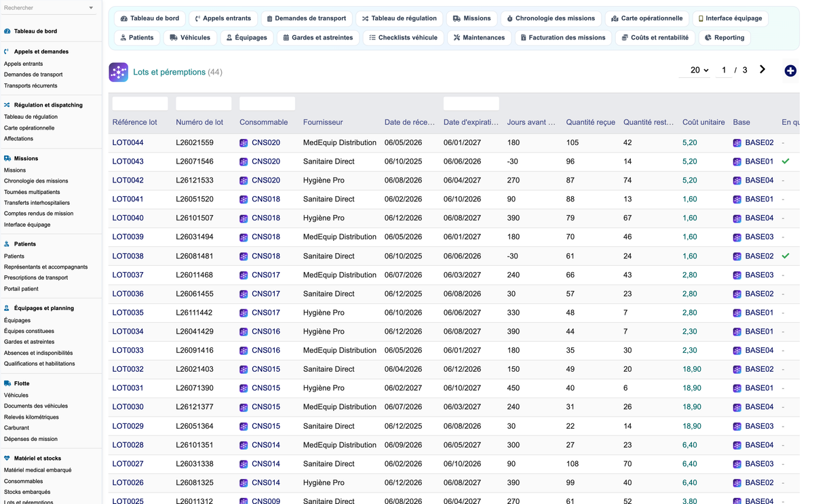The image size is (814, 504).
Task: Click BASE01 icon in LOT0035 row
Action: (x=737, y=313)
